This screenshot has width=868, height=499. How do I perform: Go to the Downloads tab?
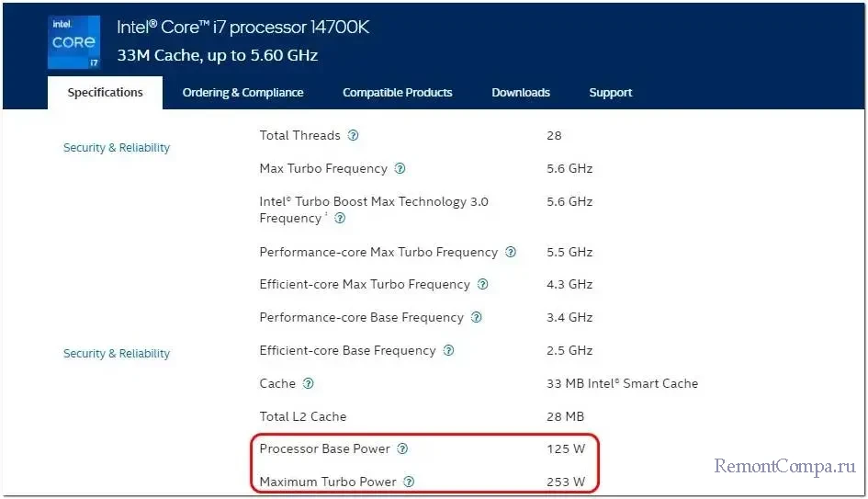click(x=521, y=93)
